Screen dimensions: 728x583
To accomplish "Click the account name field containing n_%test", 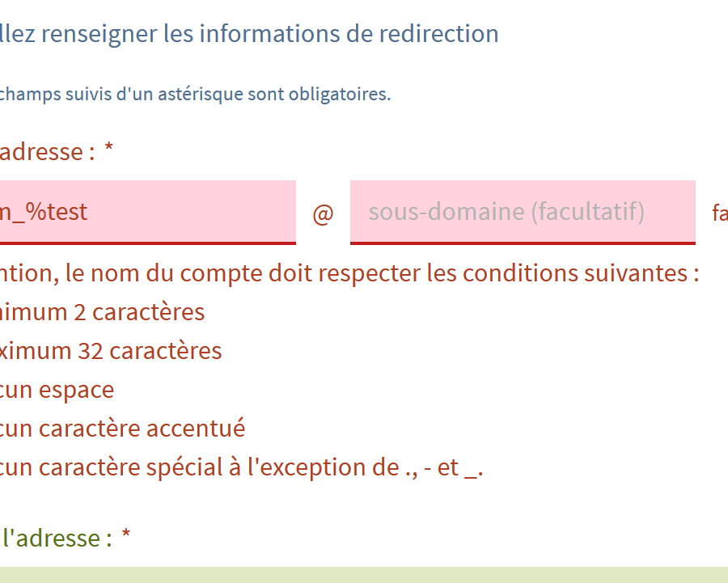I will pos(146,212).
